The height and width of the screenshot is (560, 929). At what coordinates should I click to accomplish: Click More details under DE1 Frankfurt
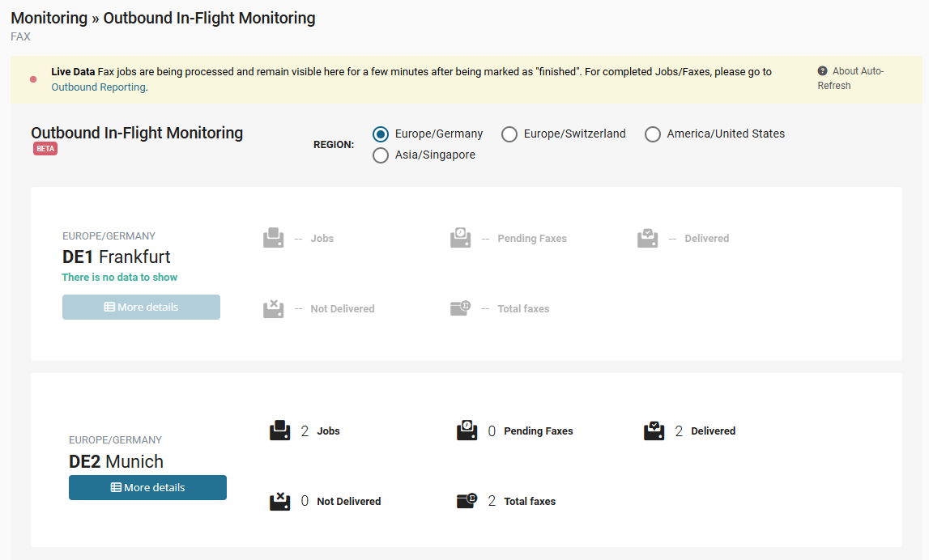coord(141,307)
